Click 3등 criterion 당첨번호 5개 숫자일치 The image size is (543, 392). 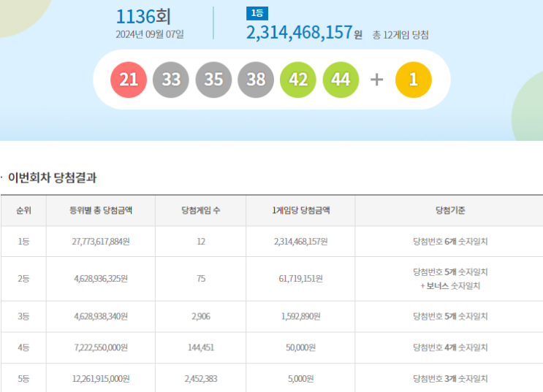tap(450, 316)
